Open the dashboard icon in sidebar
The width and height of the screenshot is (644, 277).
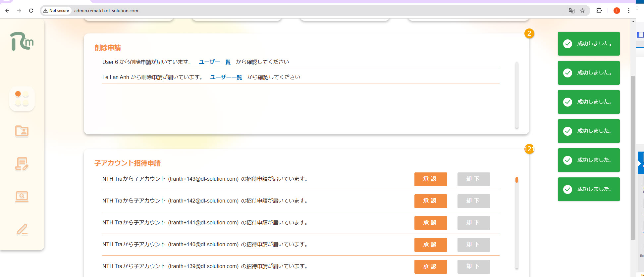(22, 99)
